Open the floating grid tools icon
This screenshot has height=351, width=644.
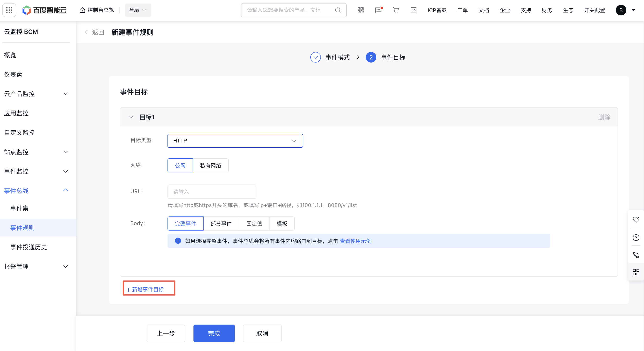(x=636, y=272)
